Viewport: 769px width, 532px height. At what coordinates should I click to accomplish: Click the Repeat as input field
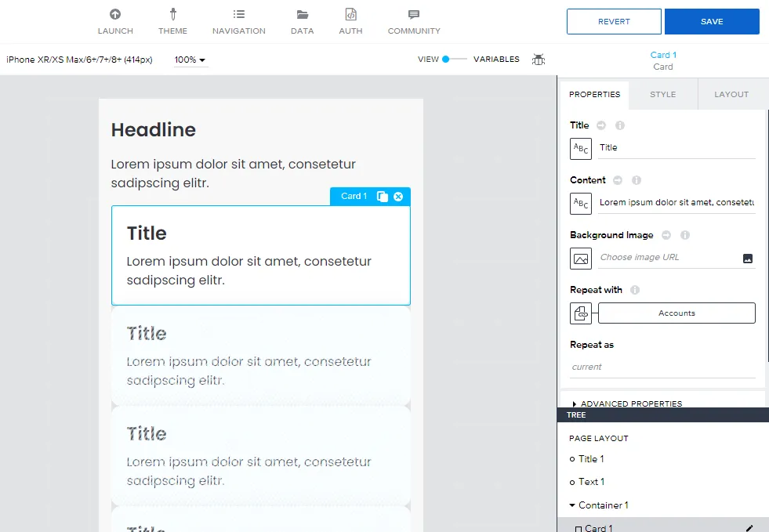[662, 367]
